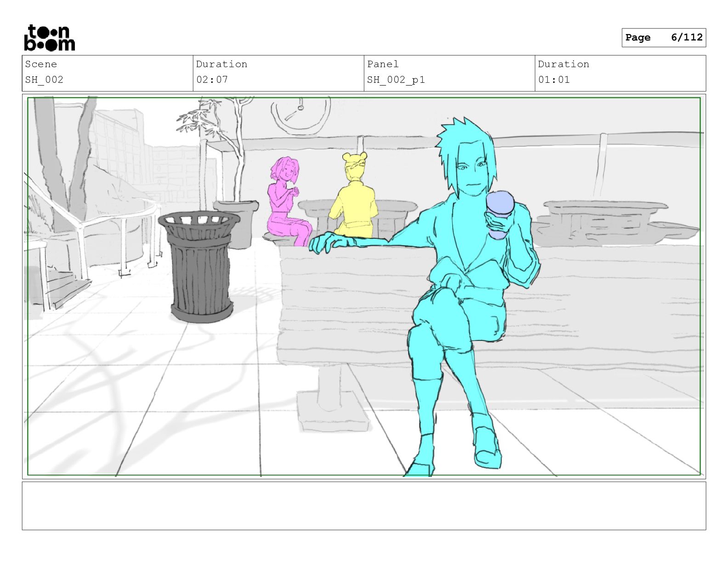Select the Scene SH_002 cell

click(x=108, y=73)
